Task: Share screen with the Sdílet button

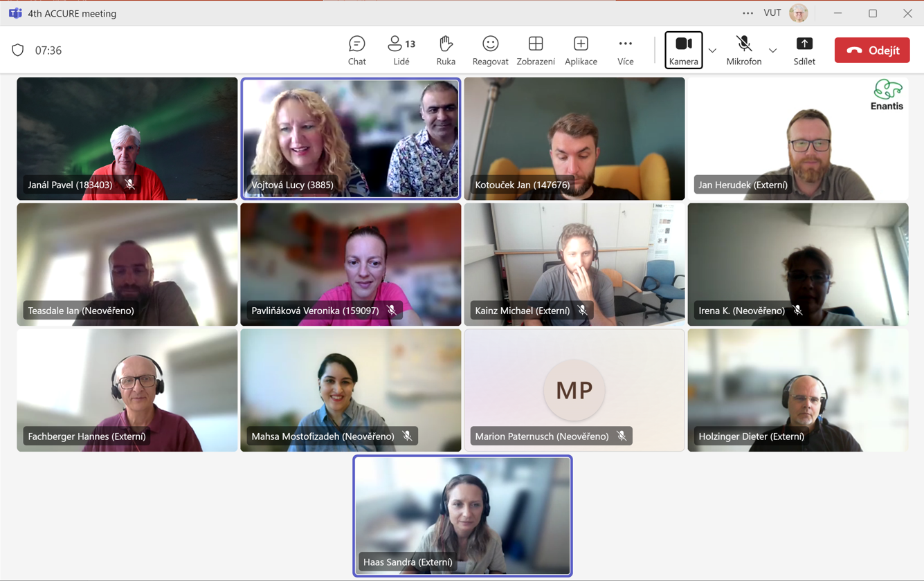Action: [804, 50]
